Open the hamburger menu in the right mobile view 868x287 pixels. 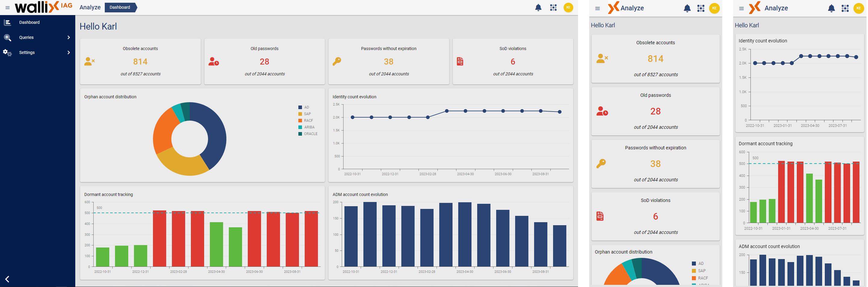click(x=741, y=8)
